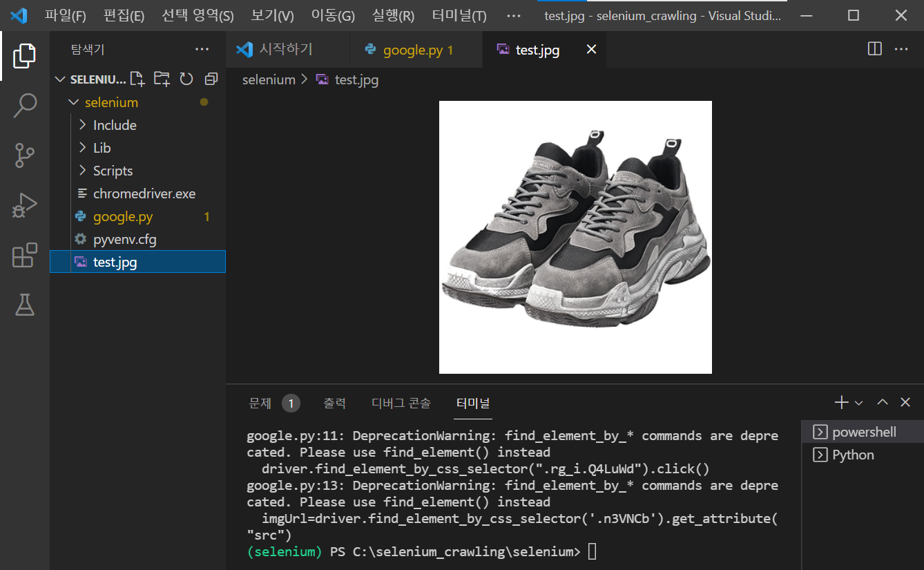
Task: Open chromedriver.exe in explorer
Action: click(137, 193)
